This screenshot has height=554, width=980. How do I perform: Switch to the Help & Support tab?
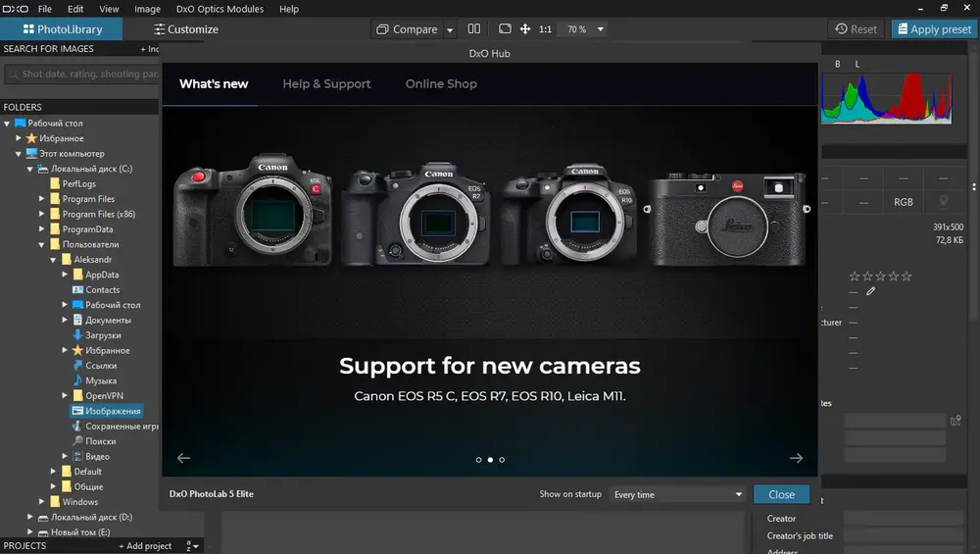coord(326,83)
